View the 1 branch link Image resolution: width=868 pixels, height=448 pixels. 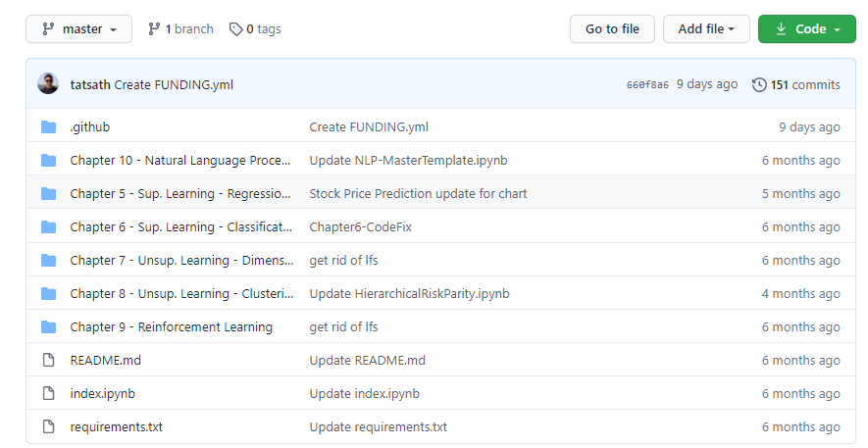[180, 29]
